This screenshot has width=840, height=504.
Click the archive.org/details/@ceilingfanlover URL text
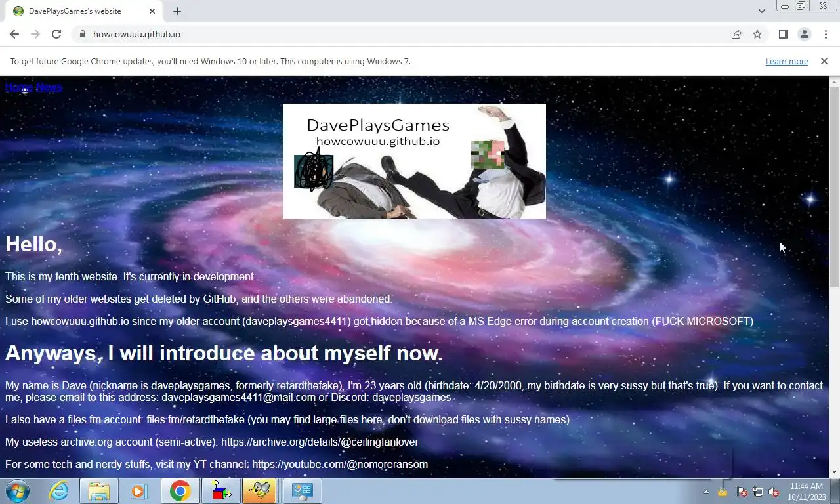320,442
